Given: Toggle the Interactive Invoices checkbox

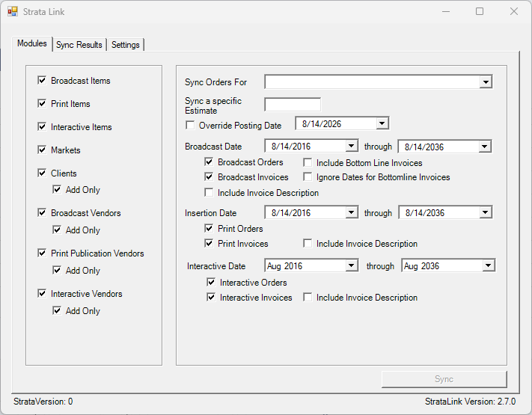Looking at the screenshot, I should click(x=211, y=297).
